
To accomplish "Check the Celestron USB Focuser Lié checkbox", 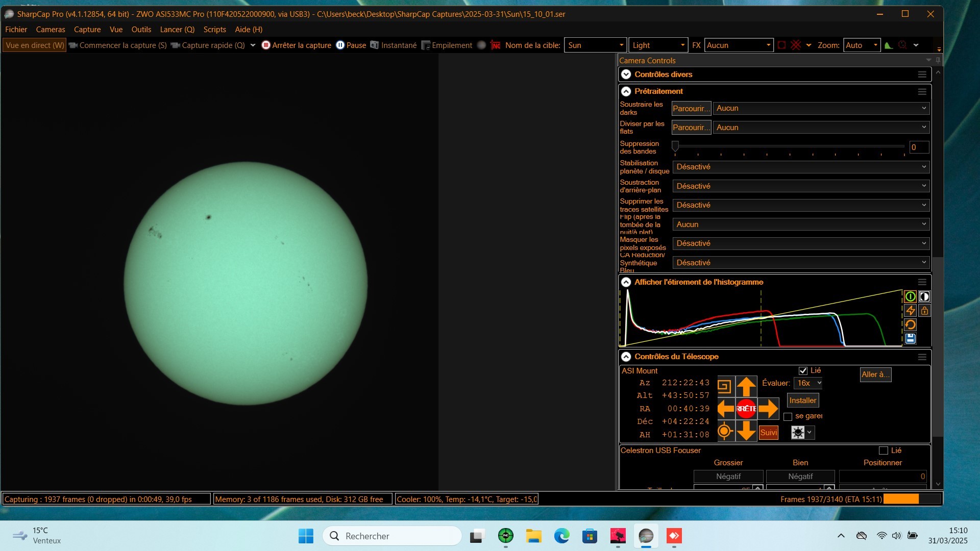I will pyautogui.click(x=884, y=450).
